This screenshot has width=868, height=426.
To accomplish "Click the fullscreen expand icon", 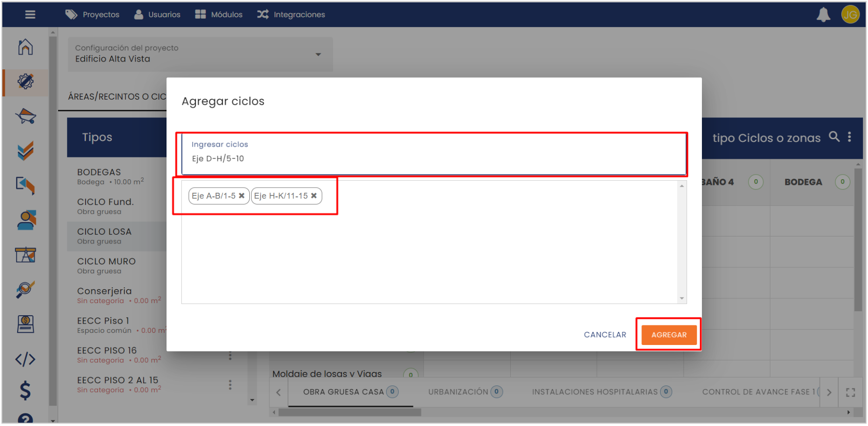I will point(850,392).
